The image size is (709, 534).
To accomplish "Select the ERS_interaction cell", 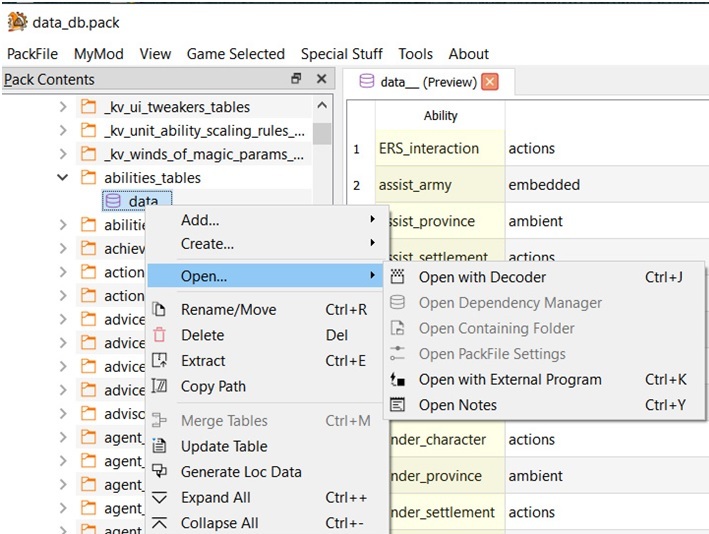I will coord(440,148).
